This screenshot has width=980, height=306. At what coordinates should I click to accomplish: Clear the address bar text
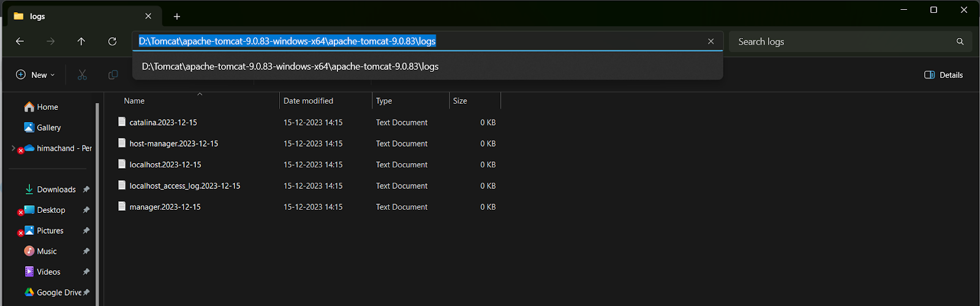click(x=710, y=41)
